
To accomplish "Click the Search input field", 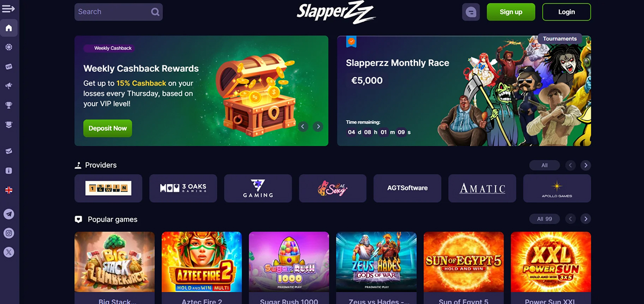I will 119,12.
